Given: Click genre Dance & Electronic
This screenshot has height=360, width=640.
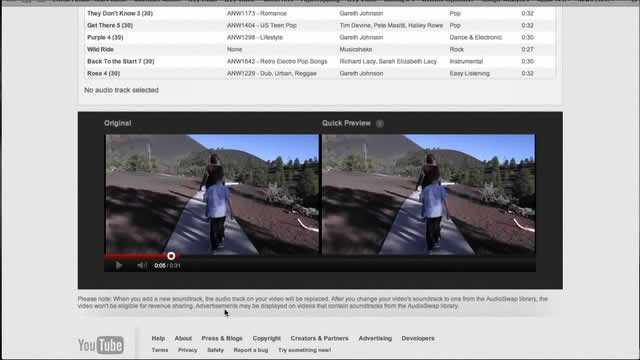Looking at the screenshot, I should click(476, 37).
